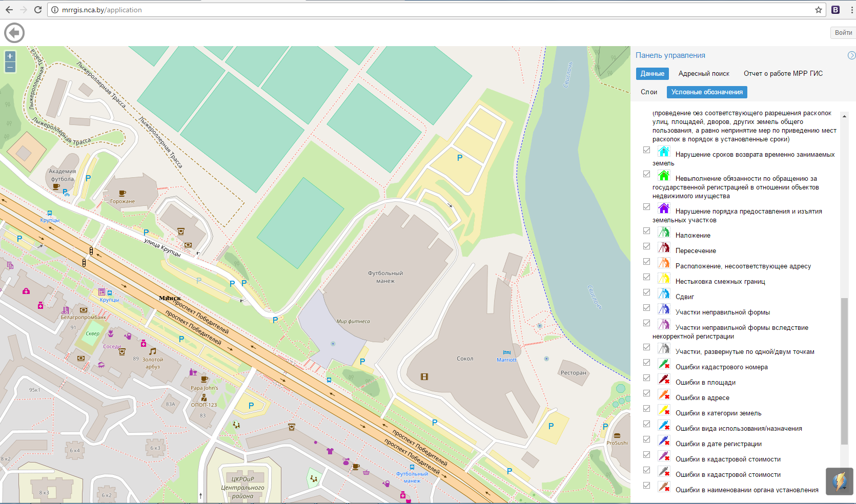Image resolution: width=856 pixels, height=504 pixels.
Task: Open Отчет о работе МРР ГИС tab
Action: point(783,74)
